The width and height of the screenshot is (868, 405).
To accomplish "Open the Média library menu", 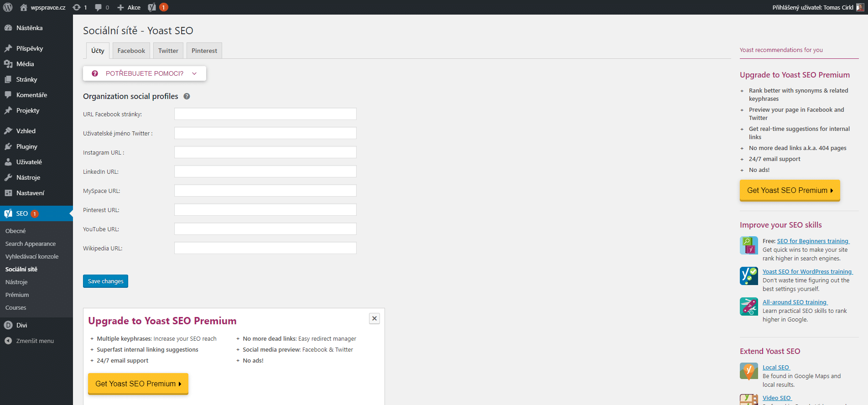I will (x=36, y=64).
